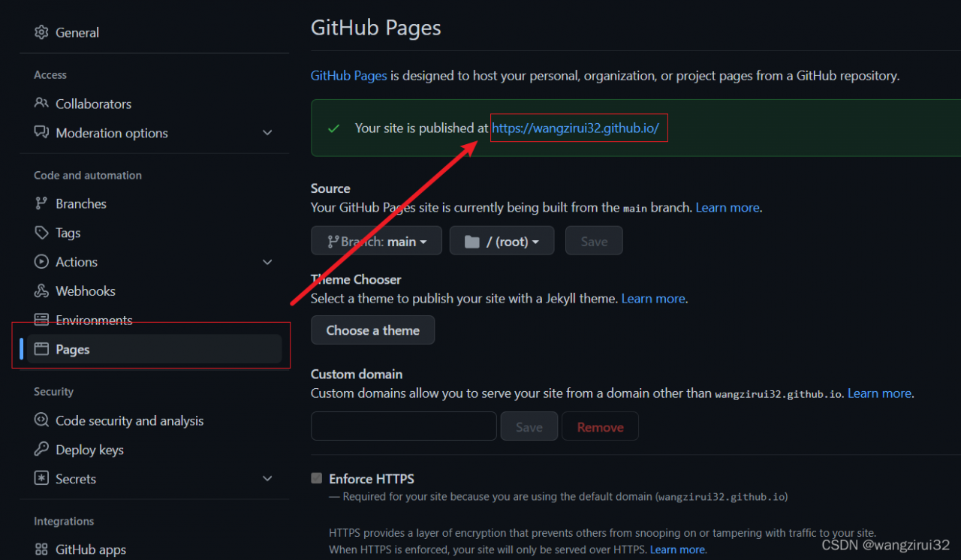Click the Choose a theme button
961x560 pixels.
point(372,330)
